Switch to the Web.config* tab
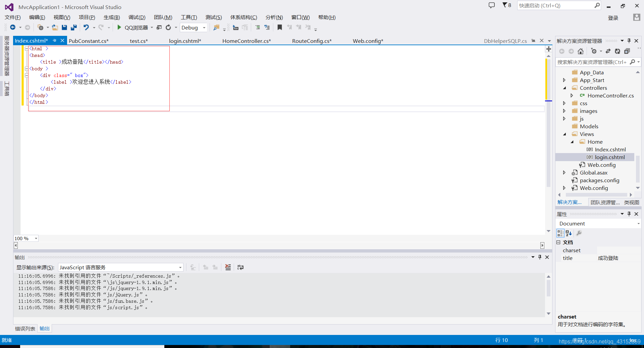Viewport: 644px width, 348px height. (368, 41)
